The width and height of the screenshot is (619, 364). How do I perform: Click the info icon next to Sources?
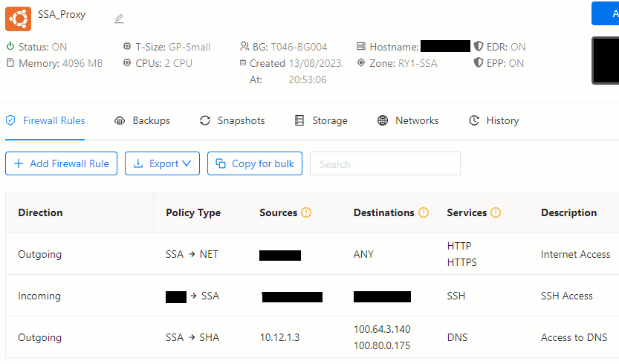click(x=306, y=212)
